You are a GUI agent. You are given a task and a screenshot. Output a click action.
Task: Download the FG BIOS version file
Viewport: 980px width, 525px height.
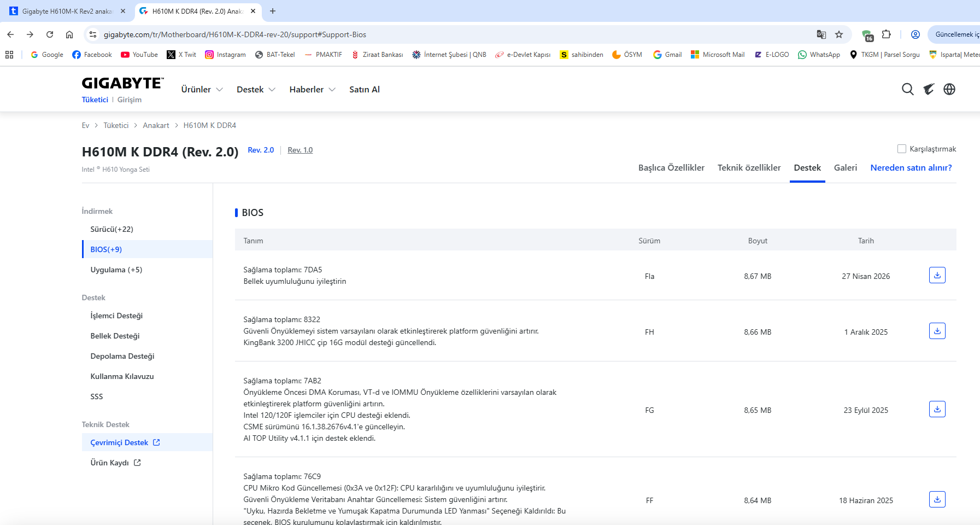[937, 409]
